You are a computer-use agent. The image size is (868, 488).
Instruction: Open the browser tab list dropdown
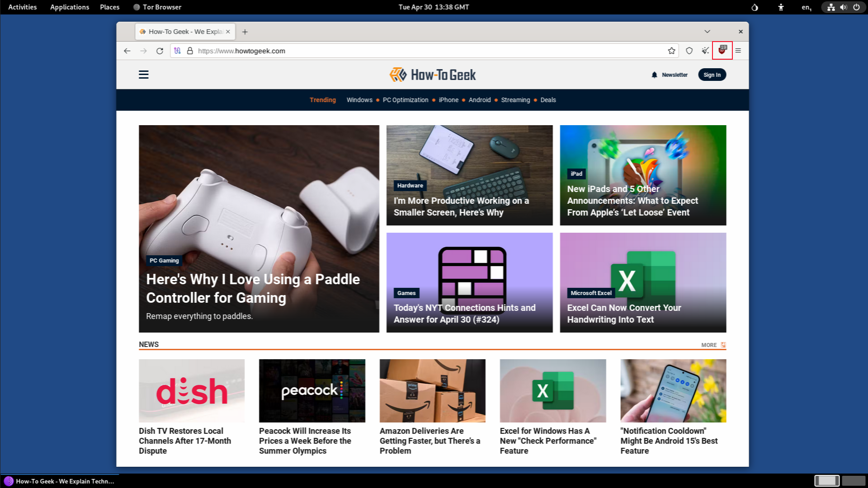[707, 31]
